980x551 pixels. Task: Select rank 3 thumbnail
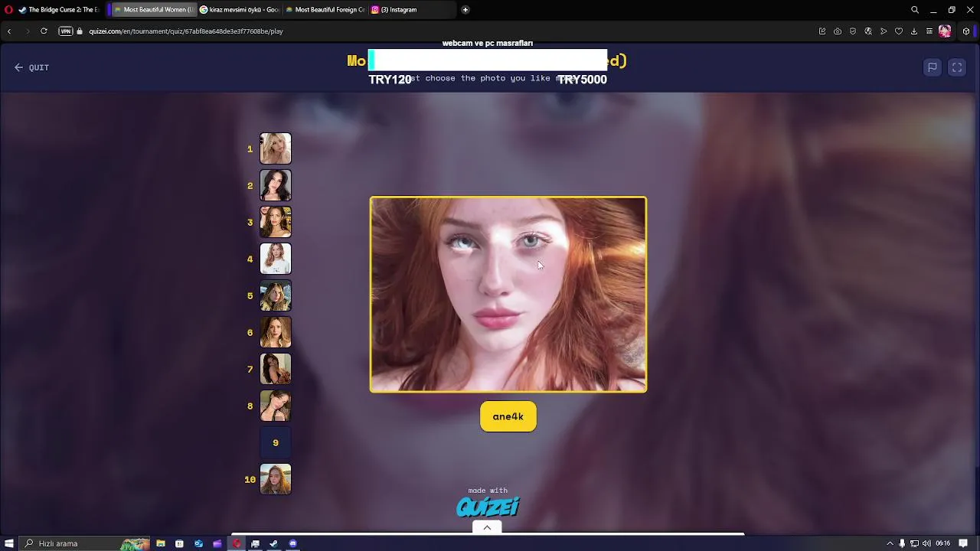[276, 222]
